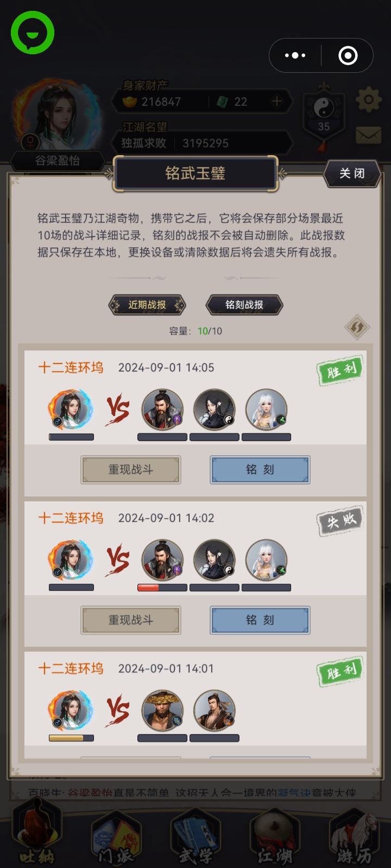Click 铭刻 for the 14:02 battle

coord(260,620)
